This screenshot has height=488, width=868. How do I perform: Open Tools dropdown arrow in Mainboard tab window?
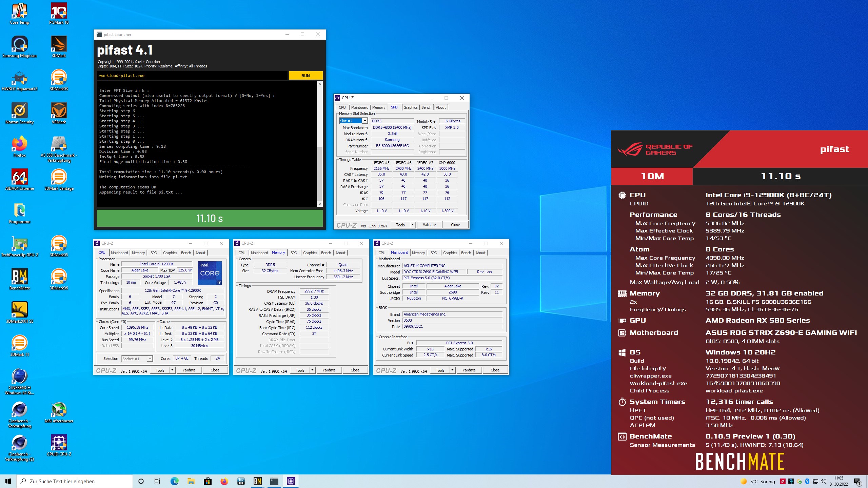(x=452, y=370)
